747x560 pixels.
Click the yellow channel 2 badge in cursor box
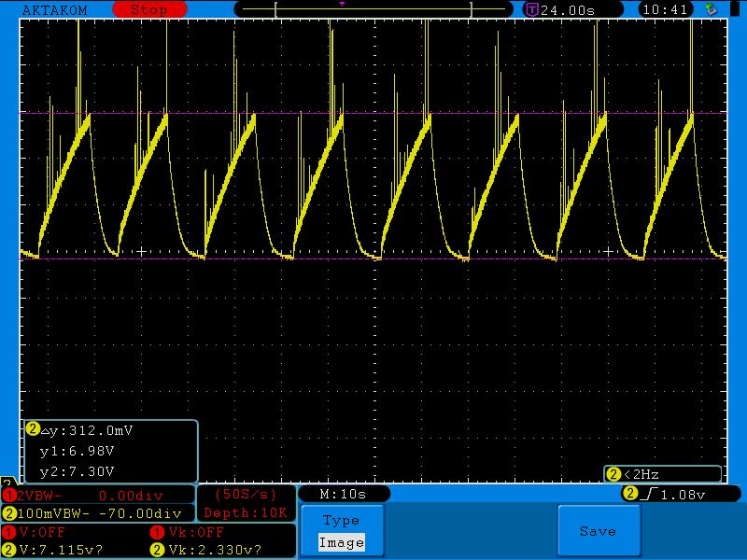pyautogui.click(x=33, y=429)
